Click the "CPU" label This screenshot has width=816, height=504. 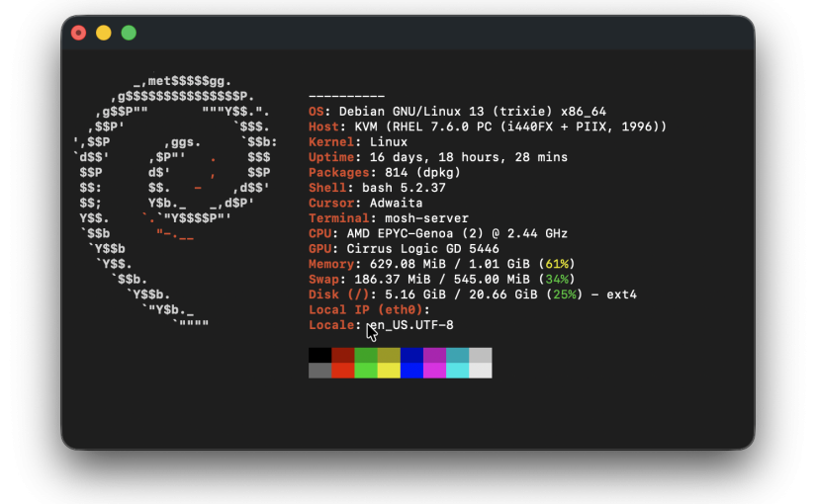click(x=320, y=233)
